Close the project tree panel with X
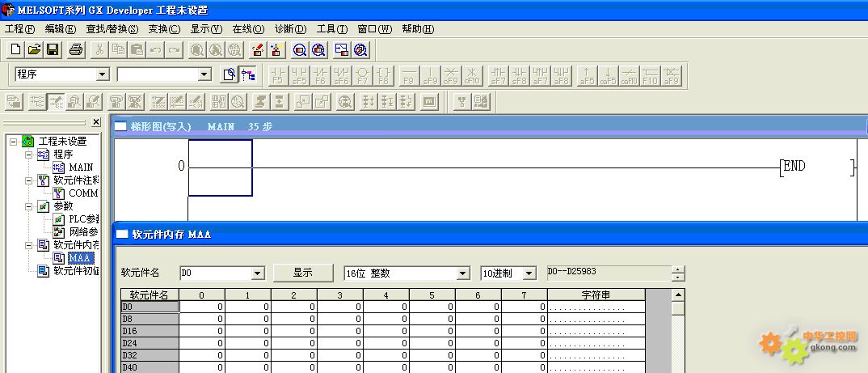This screenshot has width=868, height=373. pyautogui.click(x=95, y=122)
